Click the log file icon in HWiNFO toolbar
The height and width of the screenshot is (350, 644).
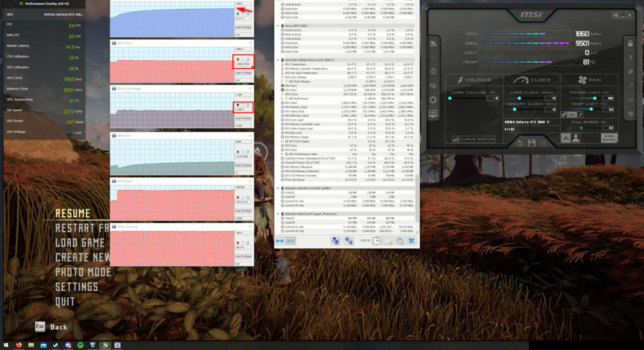pos(388,241)
